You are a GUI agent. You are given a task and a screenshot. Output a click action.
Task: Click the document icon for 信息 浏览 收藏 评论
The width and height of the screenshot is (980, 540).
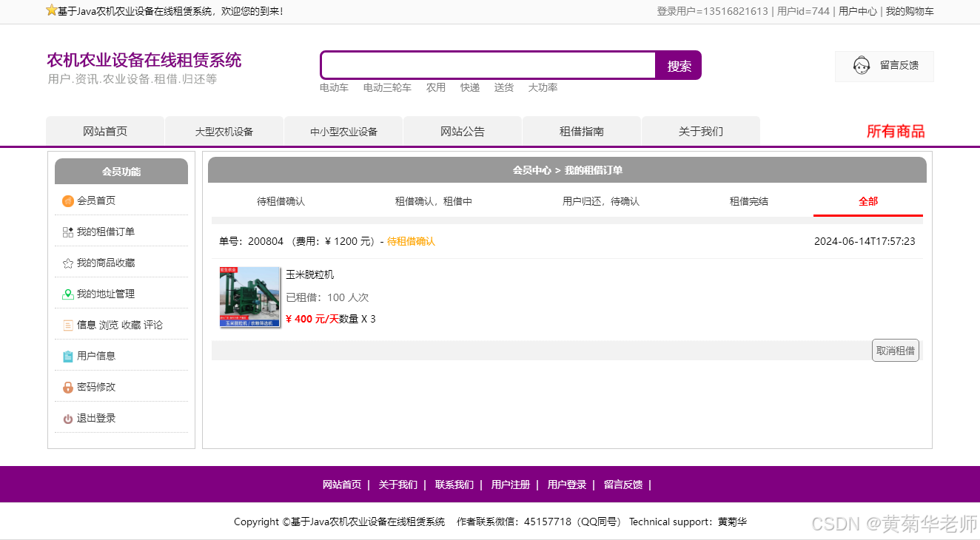coord(67,324)
